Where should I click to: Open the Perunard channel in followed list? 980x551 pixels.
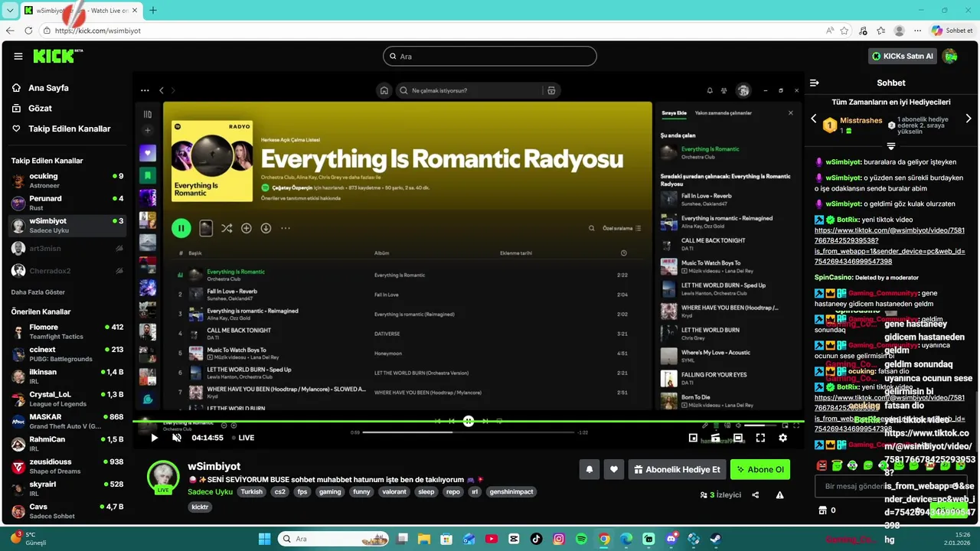click(67, 203)
